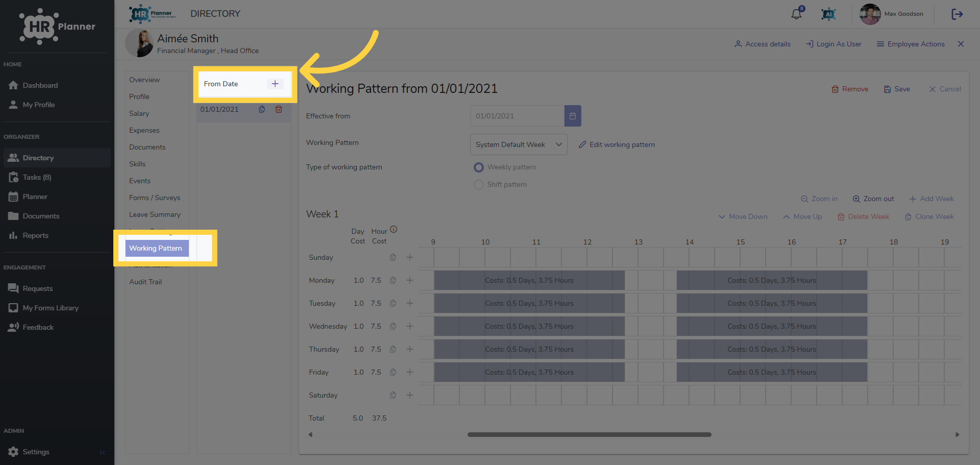Copy the Monday row schedule

click(393, 280)
